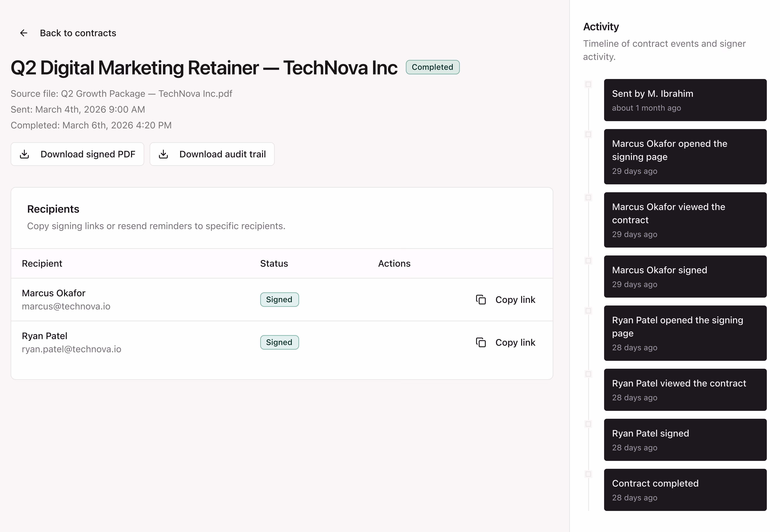Click download icon beside signed PDF
Image resolution: width=780 pixels, height=532 pixels.
click(25, 154)
